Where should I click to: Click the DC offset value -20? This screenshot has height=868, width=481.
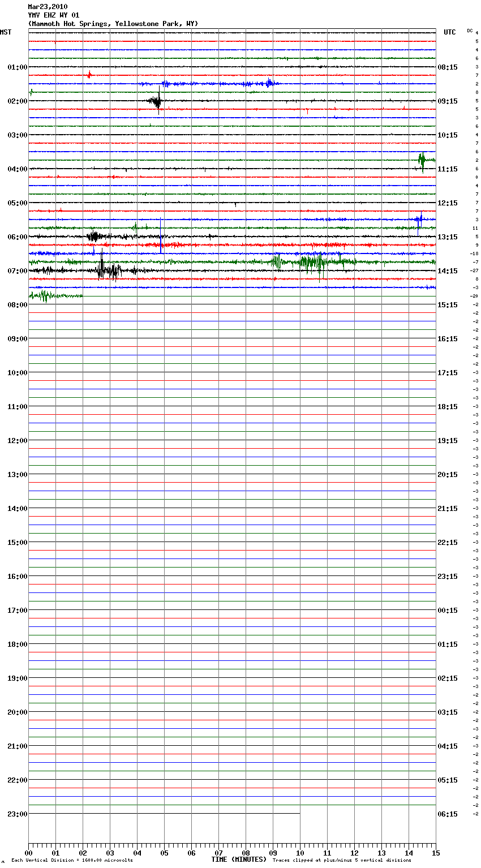(x=475, y=296)
